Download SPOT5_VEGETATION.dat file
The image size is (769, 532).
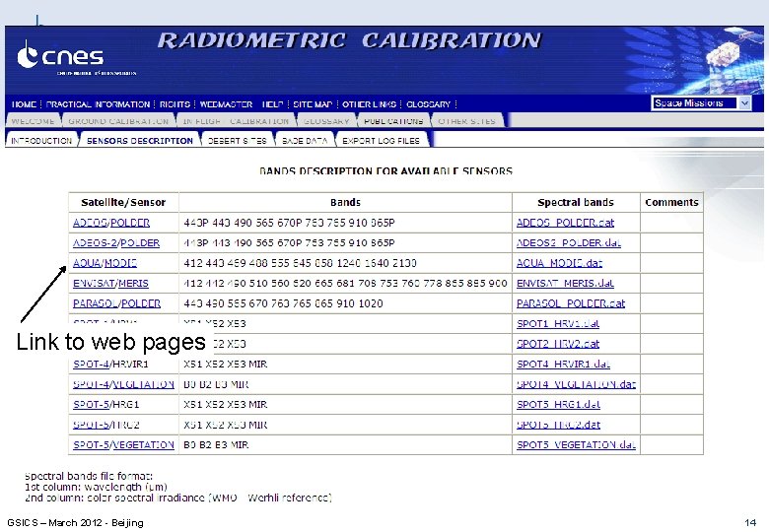[576, 444]
